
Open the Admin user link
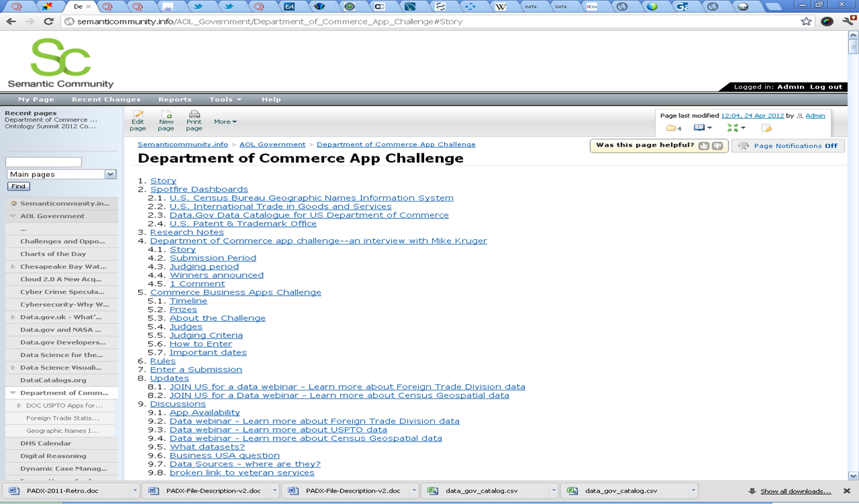point(815,116)
